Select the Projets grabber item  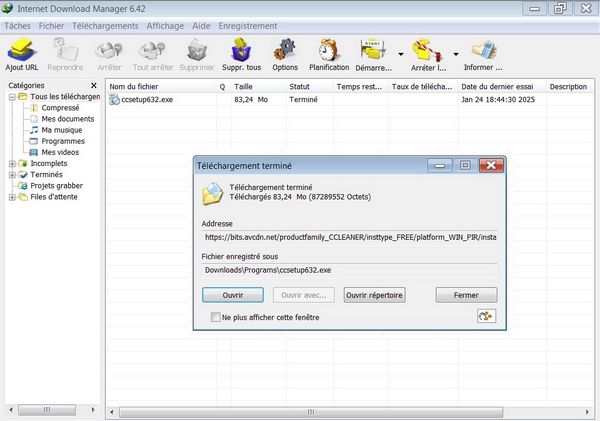pos(56,186)
